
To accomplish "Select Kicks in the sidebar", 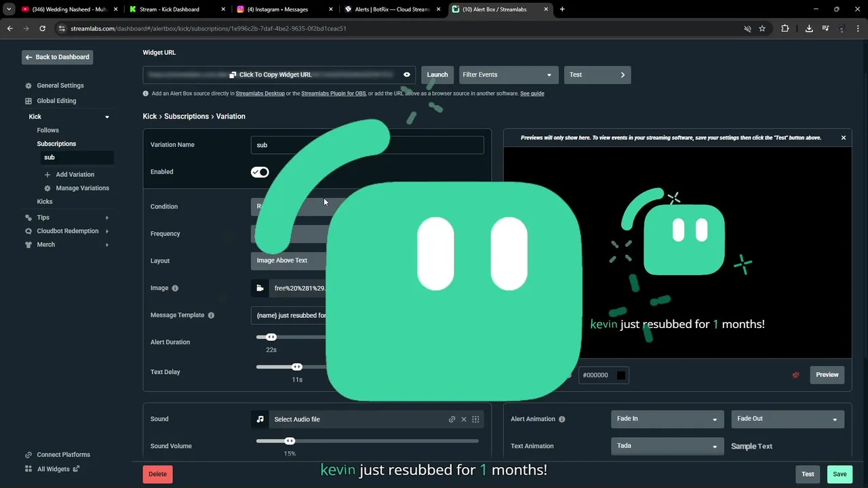I will click(45, 201).
